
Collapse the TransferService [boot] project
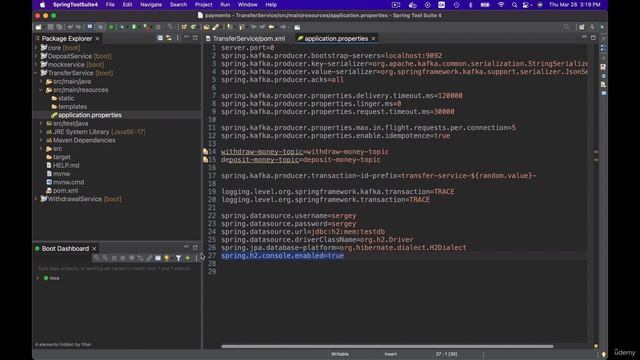36,73
